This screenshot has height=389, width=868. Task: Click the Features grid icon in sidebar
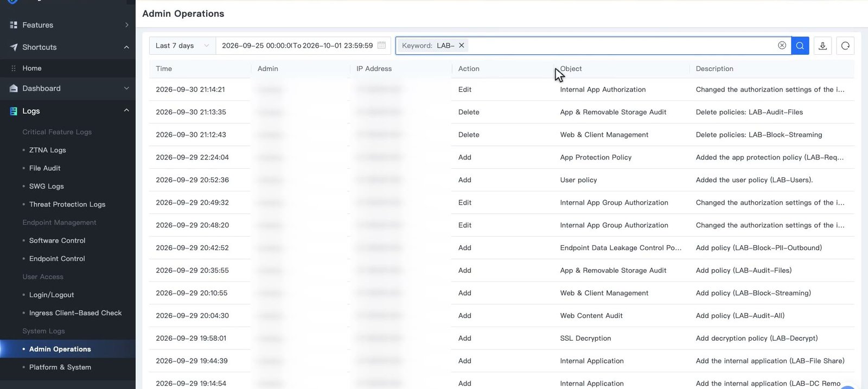pos(14,25)
